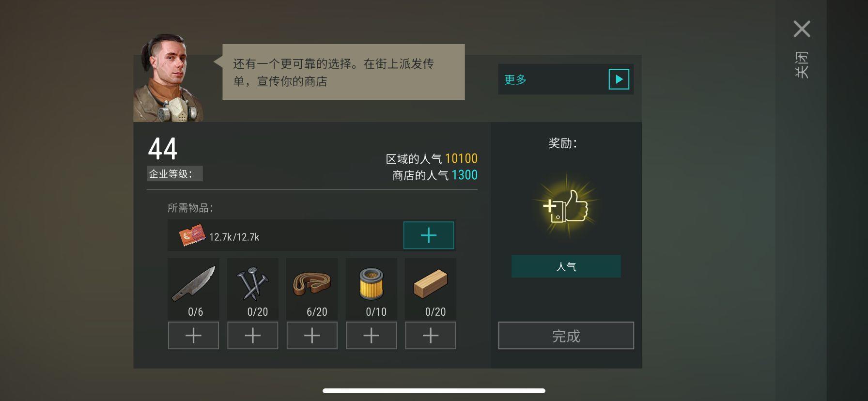Select the leather belt item icon
The width and height of the screenshot is (868, 401).
(311, 283)
